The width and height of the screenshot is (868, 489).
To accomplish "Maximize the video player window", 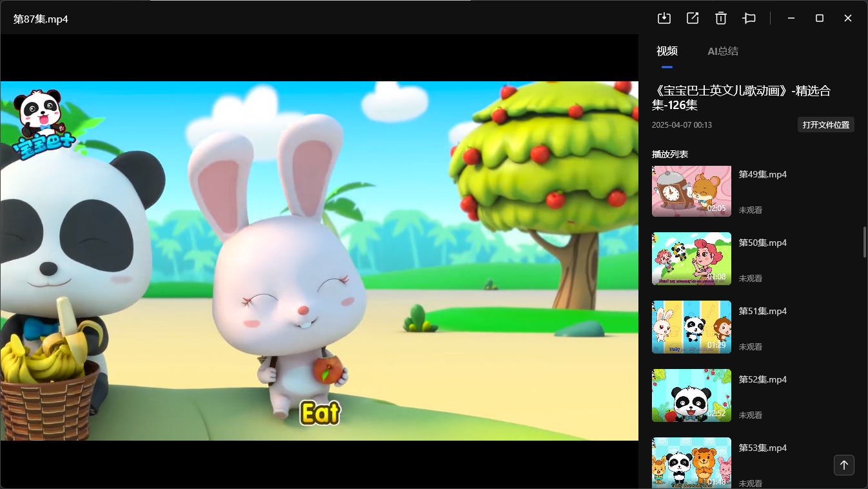I will click(820, 18).
